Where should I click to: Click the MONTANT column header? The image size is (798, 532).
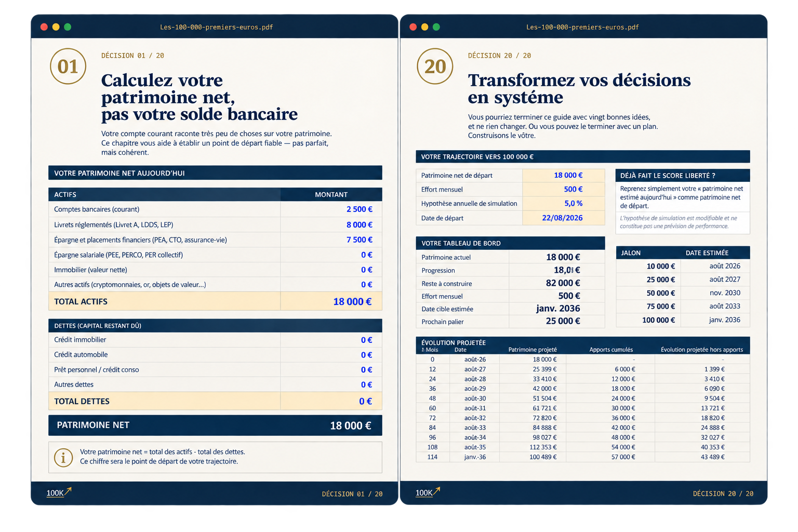pos(331,194)
